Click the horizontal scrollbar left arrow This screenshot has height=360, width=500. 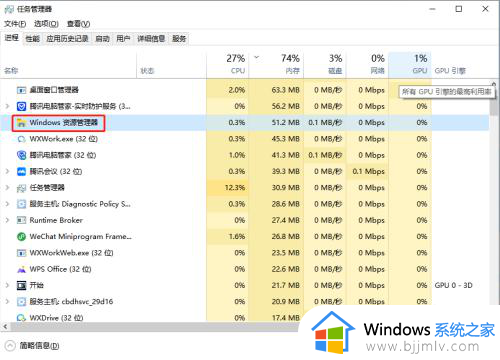coord(5,327)
